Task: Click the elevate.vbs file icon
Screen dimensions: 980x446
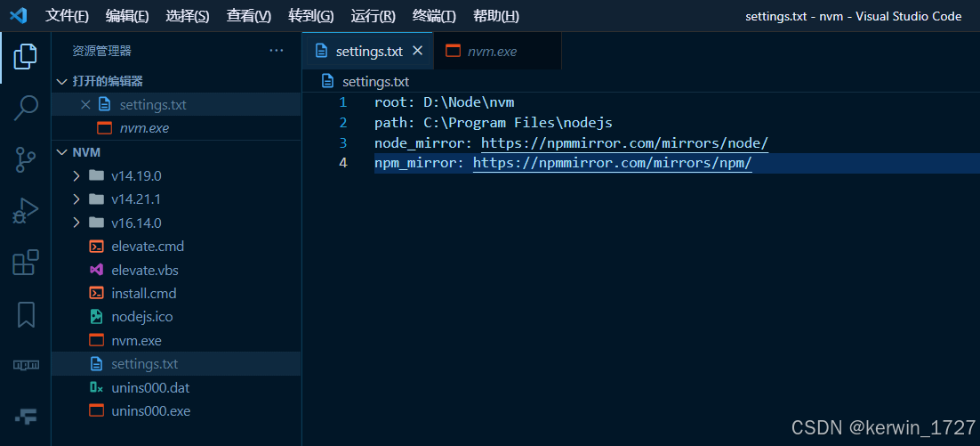Action: pos(96,271)
